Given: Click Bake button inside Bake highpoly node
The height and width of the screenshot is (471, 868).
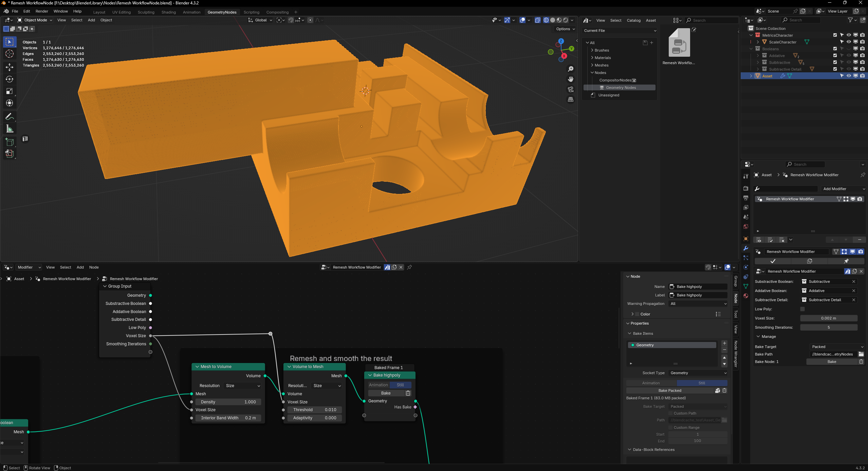Looking at the screenshot, I should coord(386,393).
